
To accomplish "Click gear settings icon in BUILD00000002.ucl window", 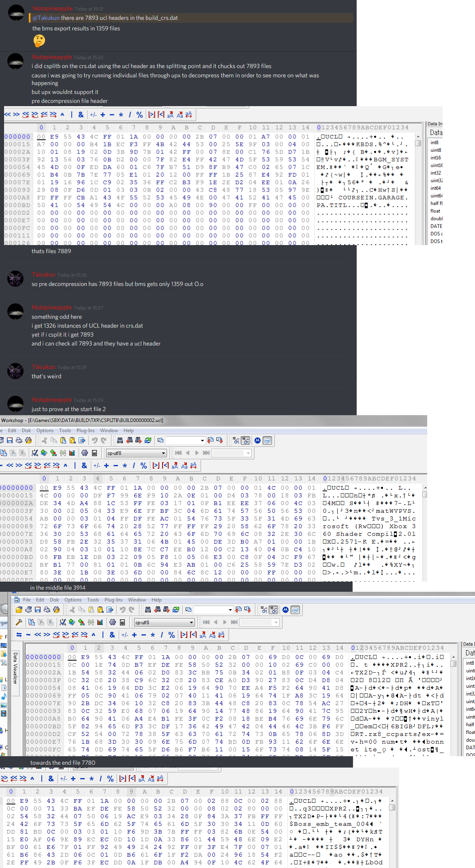I will [85, 453].
